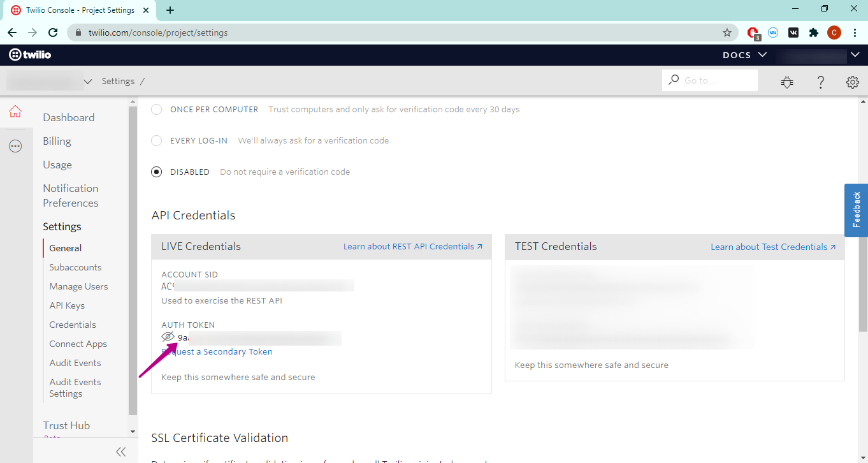This screenshot has height=463, width=868.
Task: Click the TEST Credentials heading
Action: pos(556,246)
